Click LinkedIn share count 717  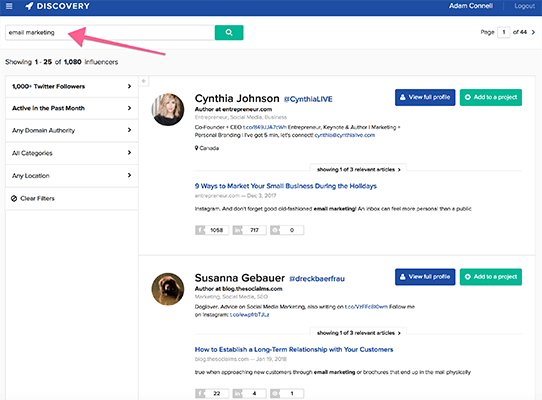(x=250, y=230)
